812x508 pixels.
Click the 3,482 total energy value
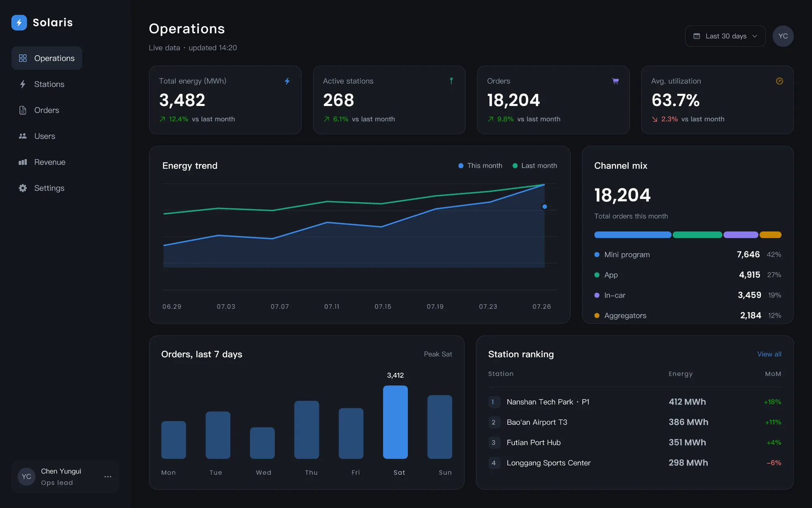[182, 100]
